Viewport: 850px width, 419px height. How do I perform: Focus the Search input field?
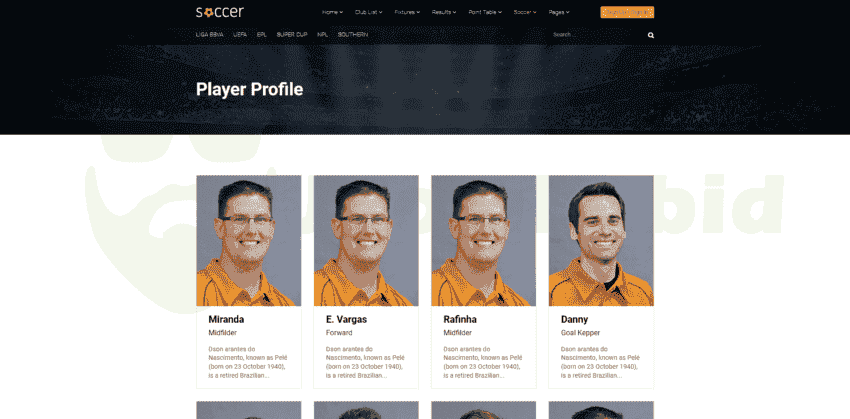596,35
